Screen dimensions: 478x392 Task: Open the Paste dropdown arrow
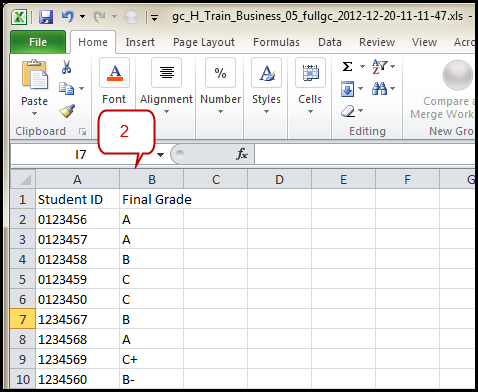(34, 114)
